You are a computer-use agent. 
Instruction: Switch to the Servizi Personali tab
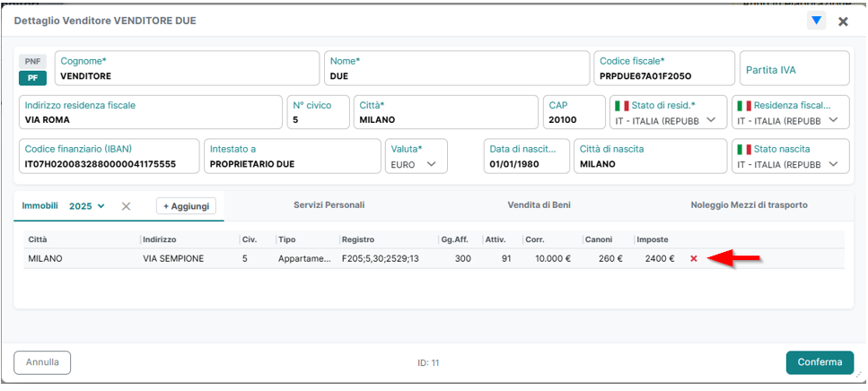coord(329,205)
